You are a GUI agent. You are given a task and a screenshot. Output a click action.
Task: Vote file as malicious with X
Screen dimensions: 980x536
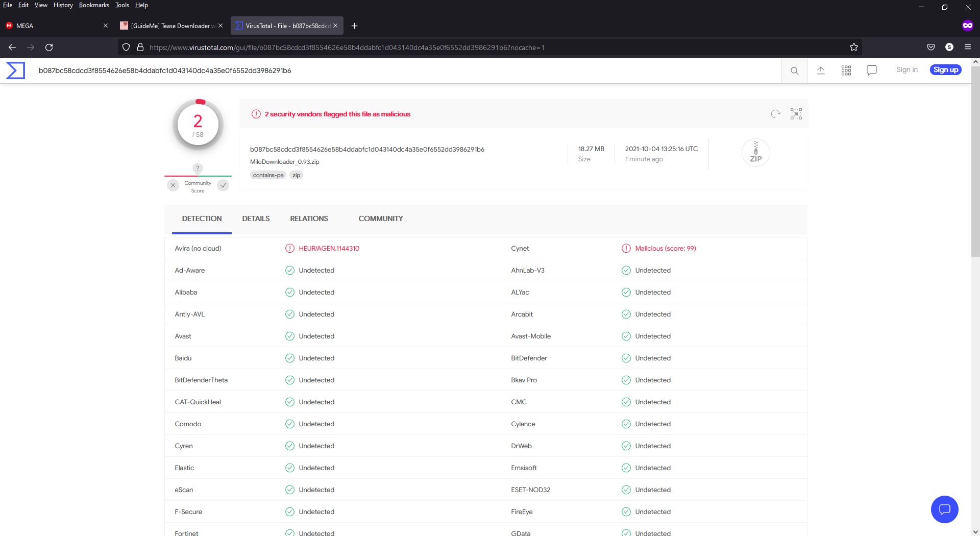173,185
